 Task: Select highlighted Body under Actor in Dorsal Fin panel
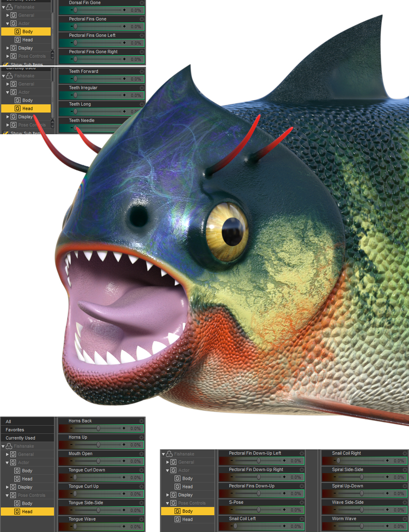(26, 32)
